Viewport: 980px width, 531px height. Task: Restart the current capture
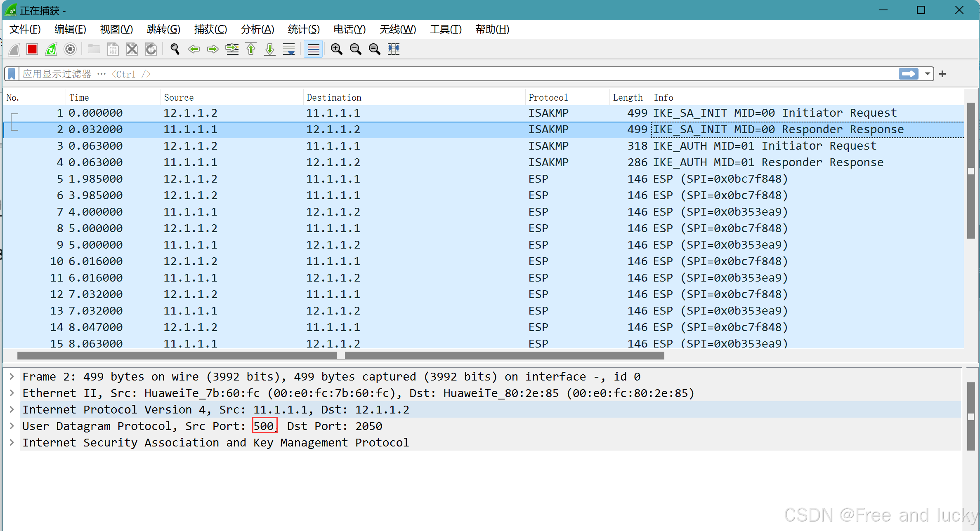[51, 49]
